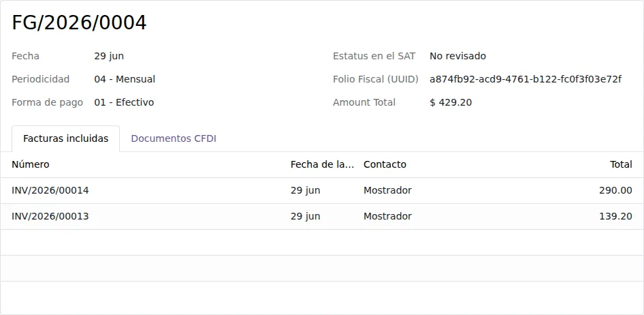Click the FG/2026/0004 document title
Image resolution: width=644 pixels, height=315 pixels.
click(x=79, y=22)
